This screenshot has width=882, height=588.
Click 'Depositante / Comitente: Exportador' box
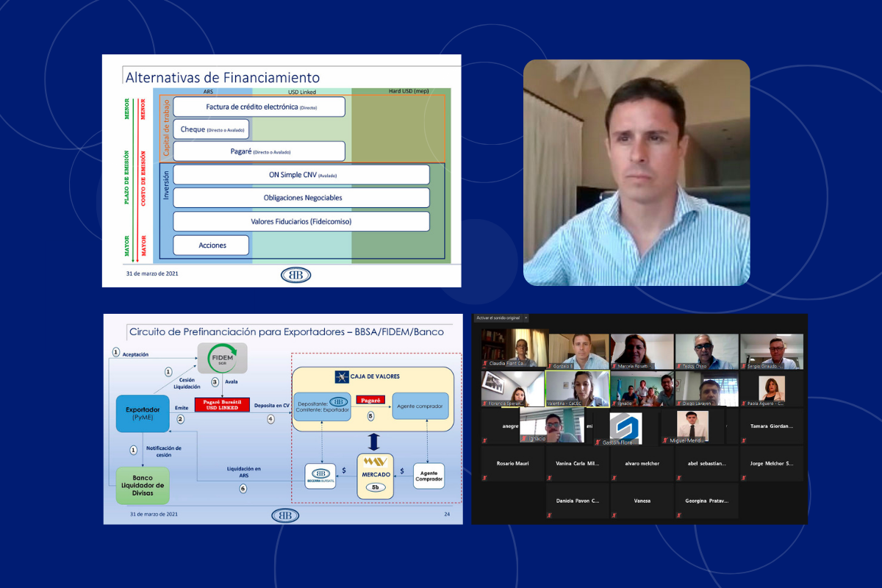(x=321, y=406)
